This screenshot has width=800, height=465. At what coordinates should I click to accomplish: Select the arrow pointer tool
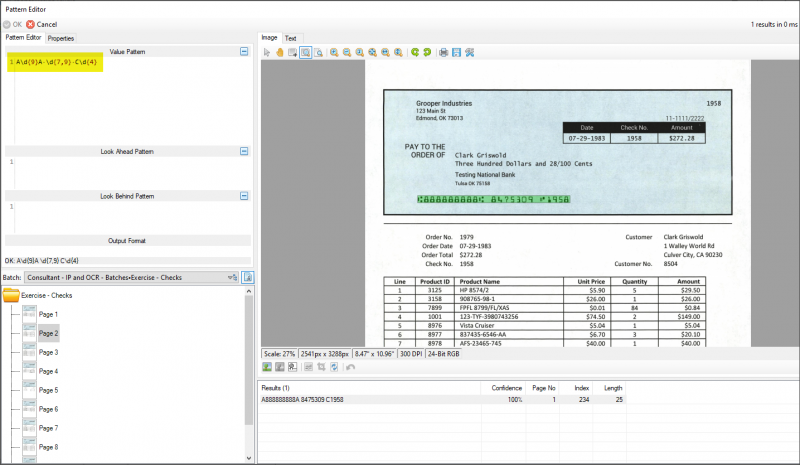267,52
